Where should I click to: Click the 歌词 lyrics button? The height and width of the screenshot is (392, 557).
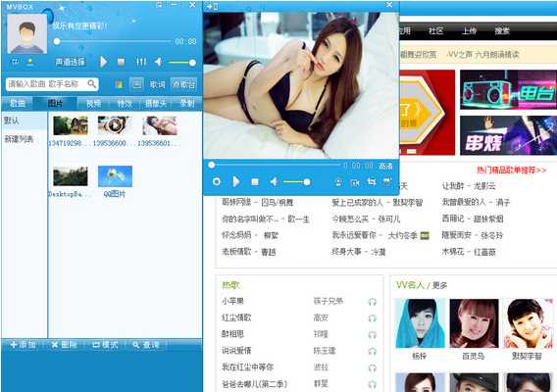[x=157, y=84]
